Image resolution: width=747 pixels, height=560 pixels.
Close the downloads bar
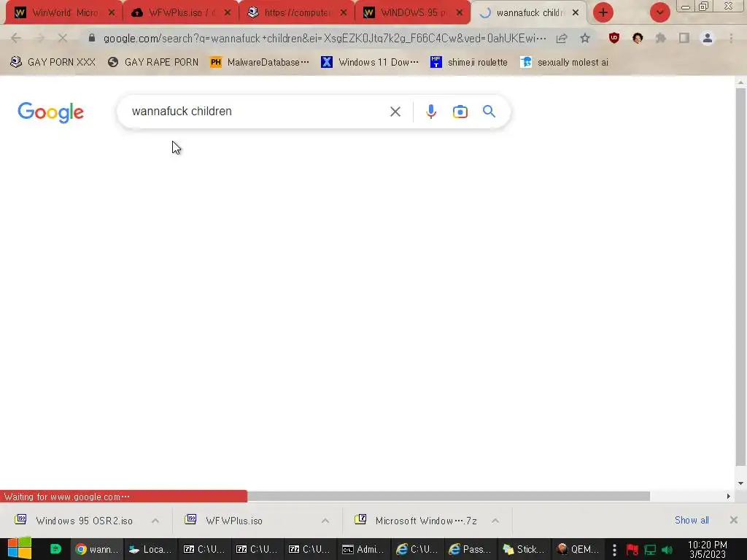coord(734,520)
